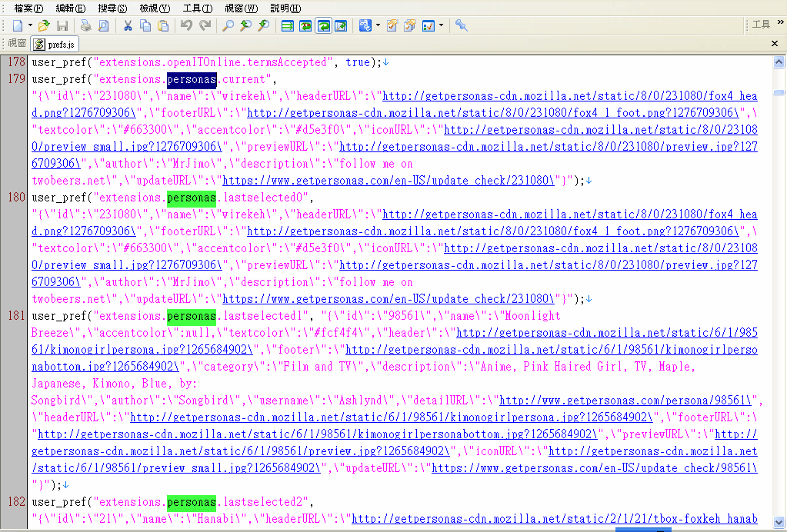Click the pin icon in toolbar

pos(461,26)
